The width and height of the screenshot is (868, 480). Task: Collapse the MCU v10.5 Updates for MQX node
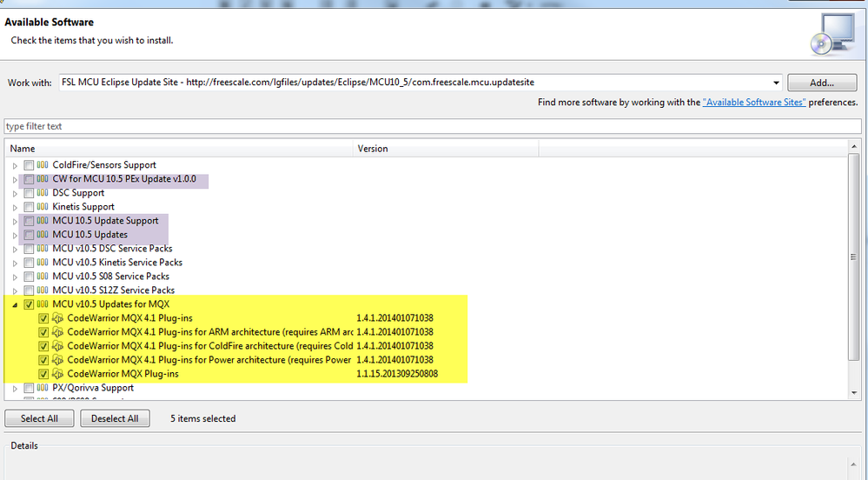[x=15, y=304]
